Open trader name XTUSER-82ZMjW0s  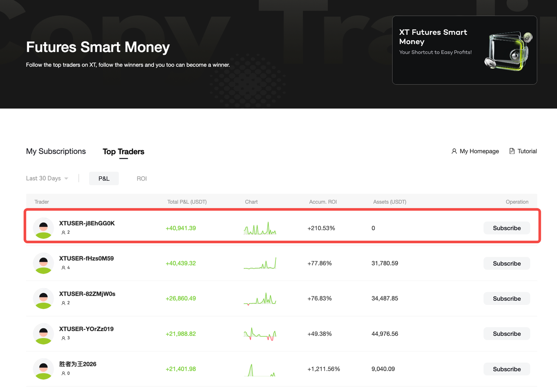(87, 294)
